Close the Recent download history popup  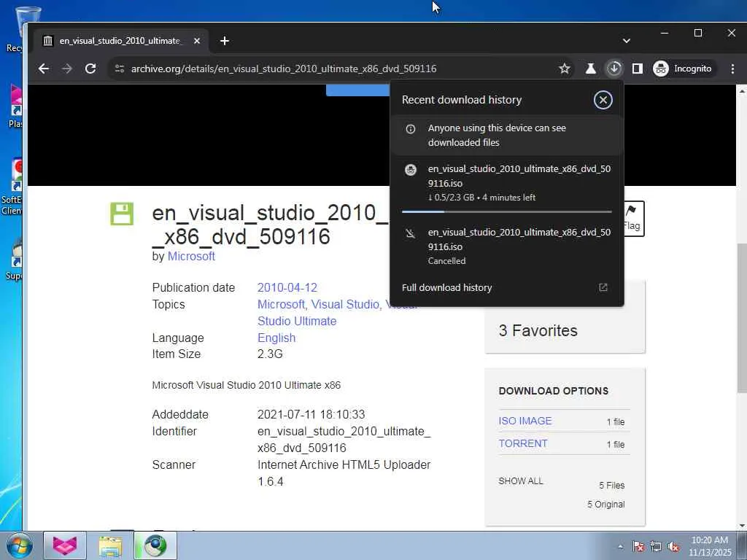[x=603, y=100]
